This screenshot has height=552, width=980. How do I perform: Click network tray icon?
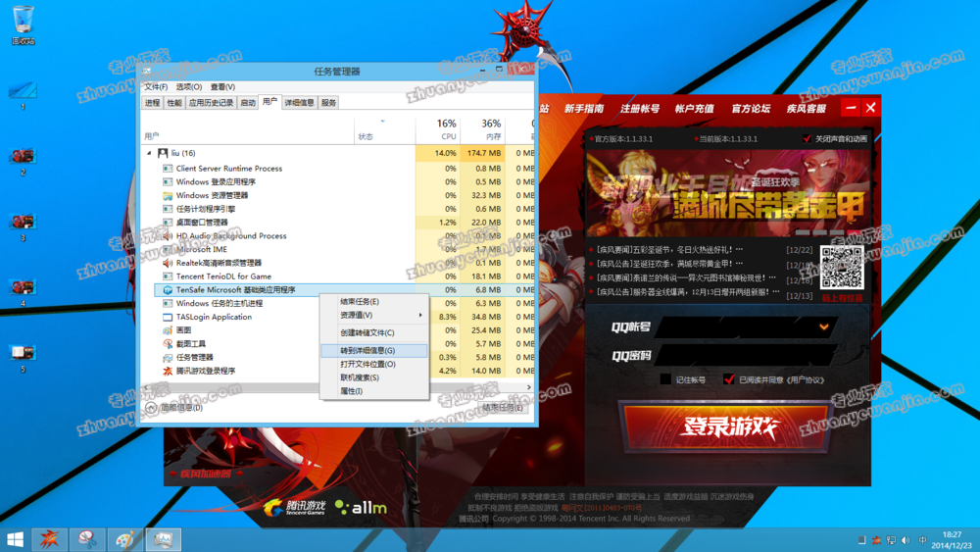891,540
